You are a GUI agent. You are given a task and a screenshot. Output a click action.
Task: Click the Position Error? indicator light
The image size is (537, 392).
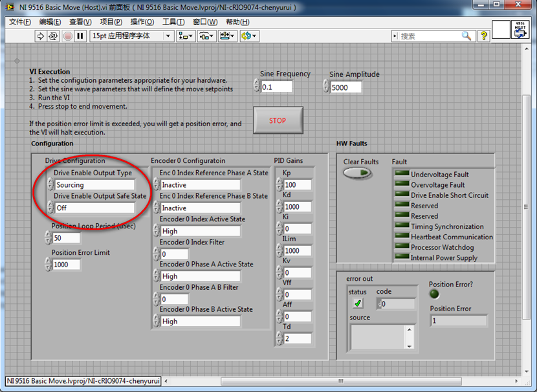434,294
